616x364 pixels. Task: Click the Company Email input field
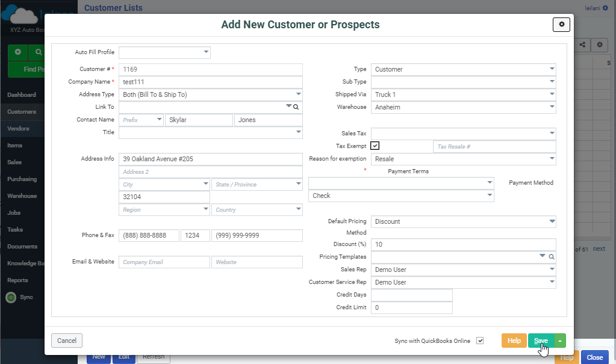click(x=164, y=262)
